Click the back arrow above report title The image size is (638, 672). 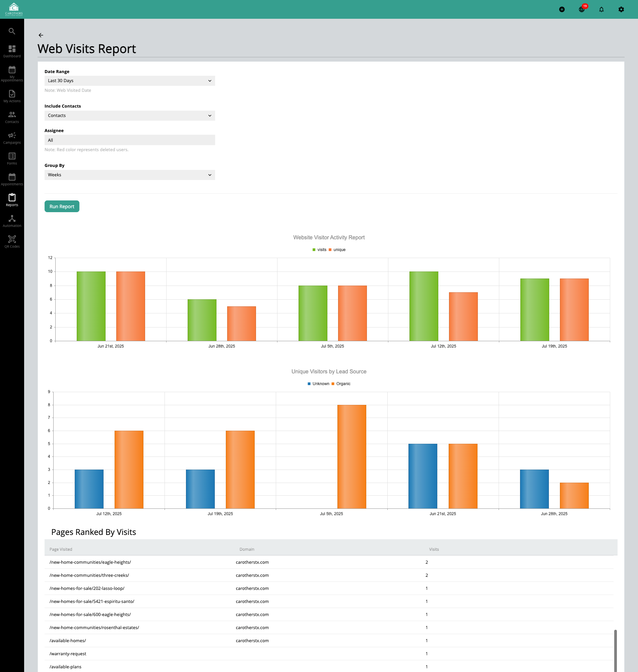pos(41,35)
